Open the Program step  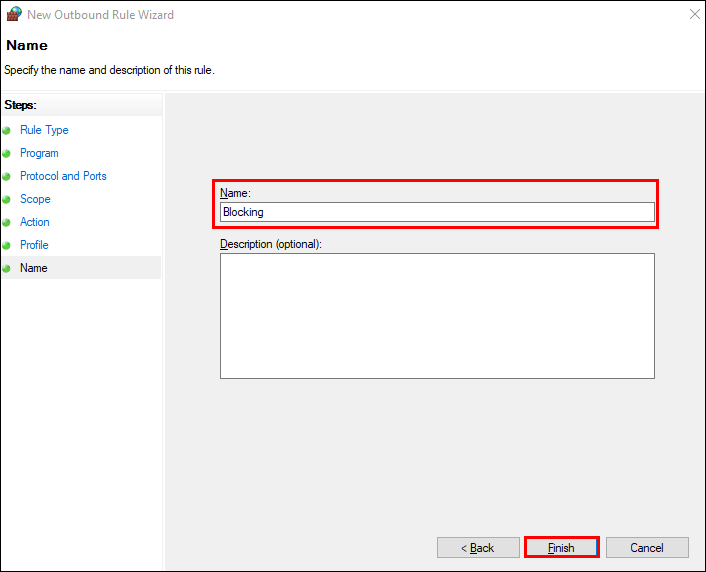(39, 153)
